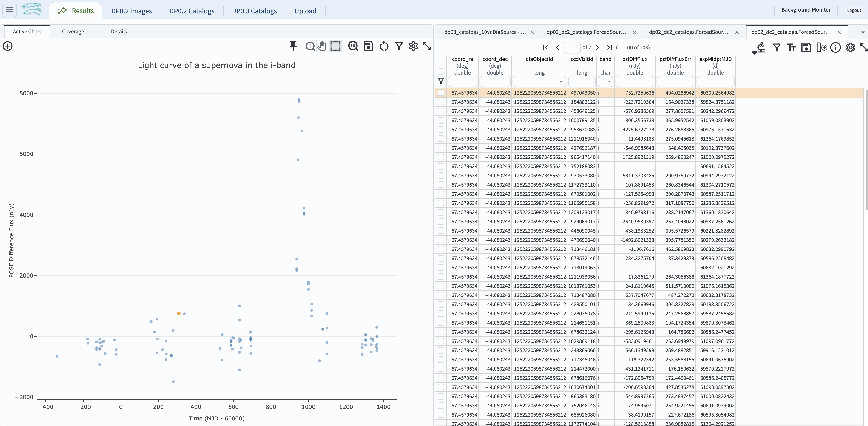This screenshot has height=426, width=868.
Task: Change table text size with the Tt icon
Action: tap(791, 48)
